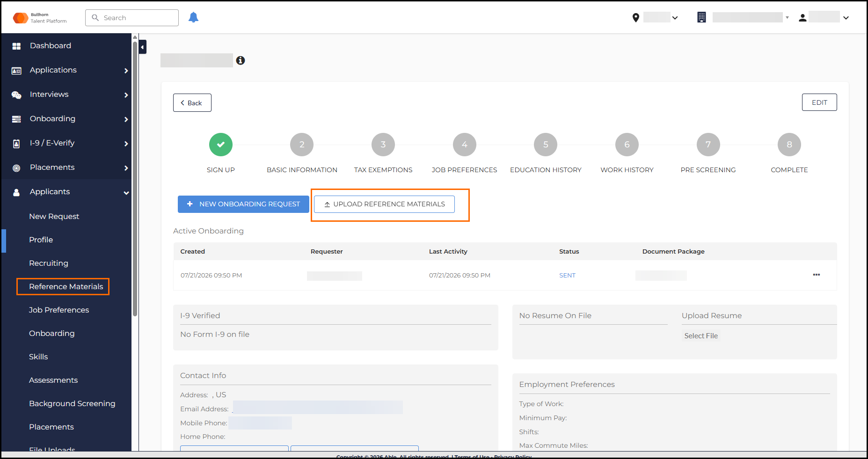Expand the Applications menu chevron
This screenshot has width=868, height=459.
pos(126,71)
